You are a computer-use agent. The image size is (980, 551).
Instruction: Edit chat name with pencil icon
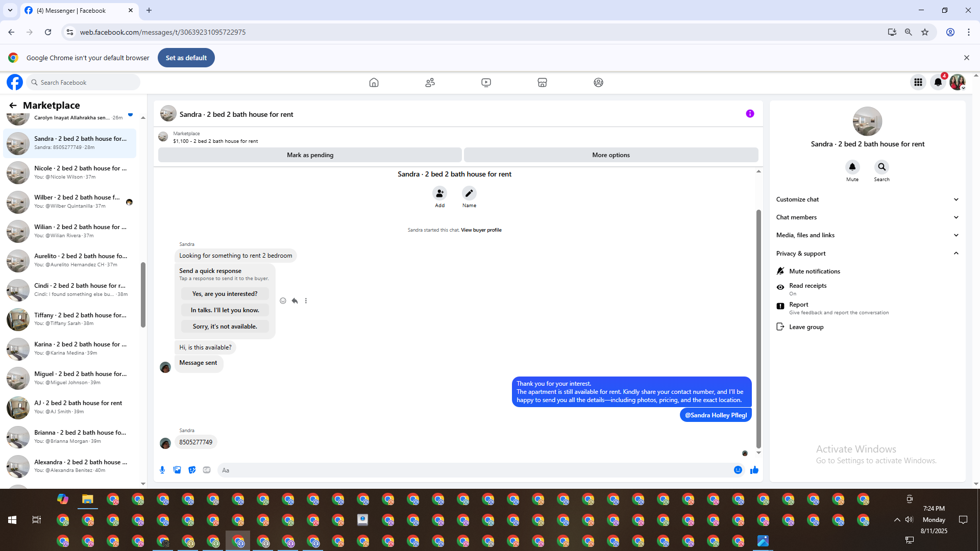(x=469, y=193)
